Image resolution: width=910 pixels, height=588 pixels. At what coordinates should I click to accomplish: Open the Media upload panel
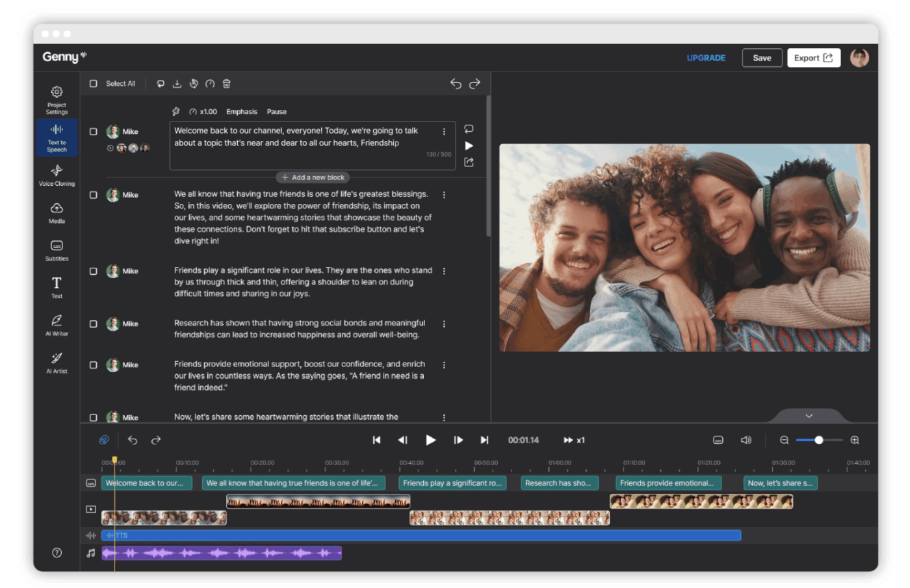click(x=57, y=212)
